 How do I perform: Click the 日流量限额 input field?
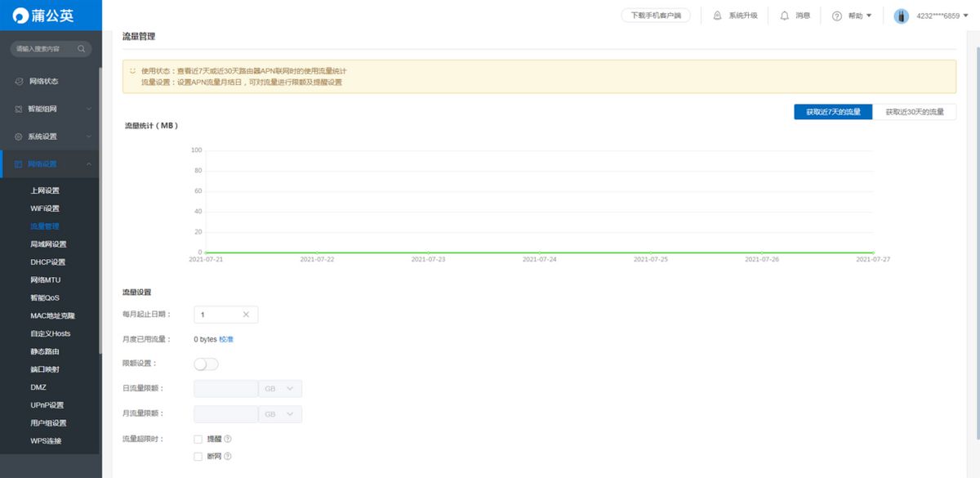(x=225, y=389)
